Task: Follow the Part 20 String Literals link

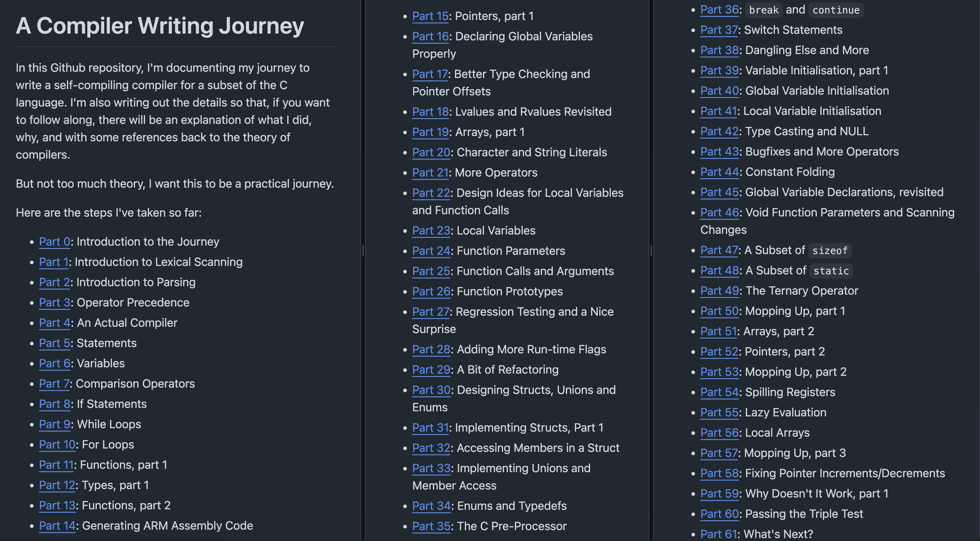Action: (x=431, y=152)
